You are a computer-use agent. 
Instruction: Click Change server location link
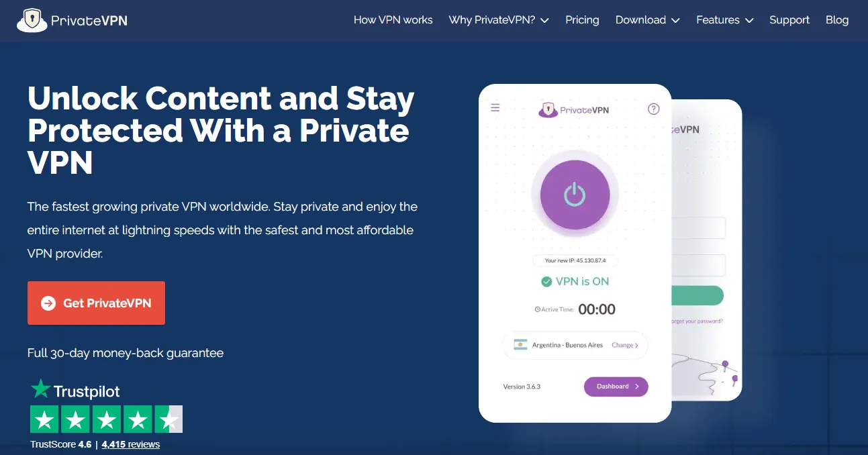click(624, 345)
